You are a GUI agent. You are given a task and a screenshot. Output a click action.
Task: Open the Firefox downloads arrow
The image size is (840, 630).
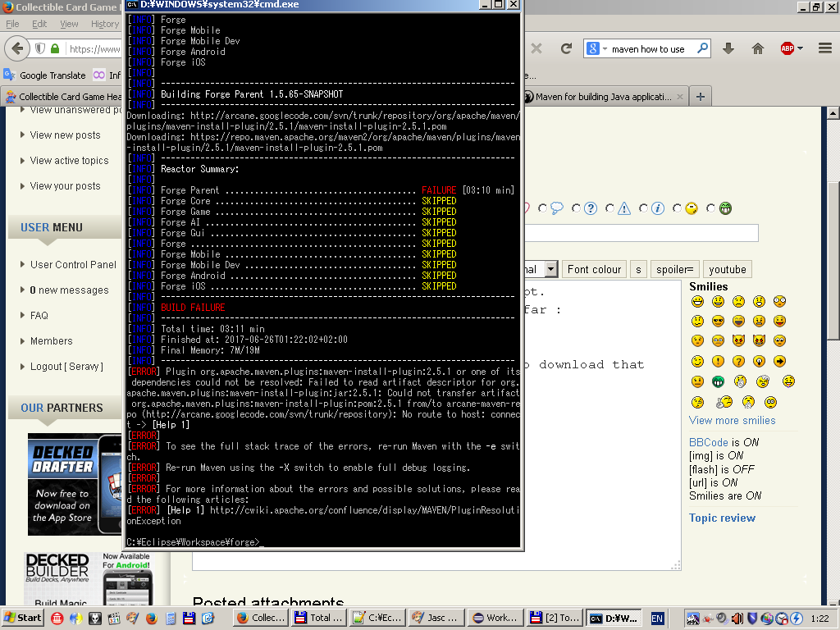[728, 48]
